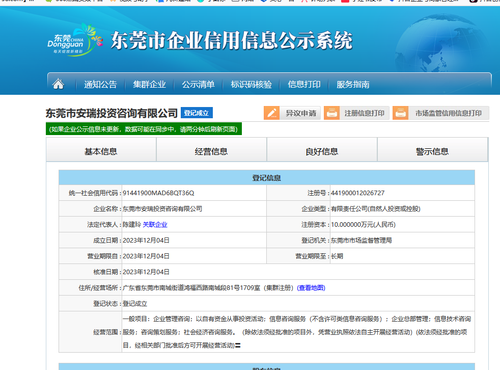500x370 pixels.
Task: Click the 营业期限至 value 长期
Action: [x=337, y=256]
